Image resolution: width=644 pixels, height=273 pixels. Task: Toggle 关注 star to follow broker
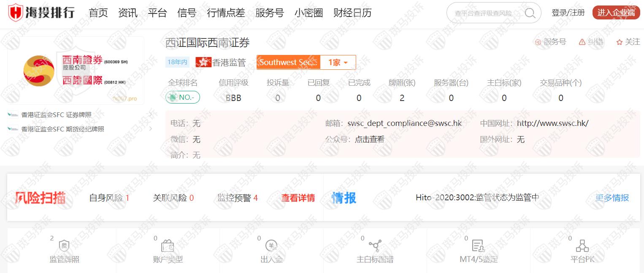click(620, 42)
